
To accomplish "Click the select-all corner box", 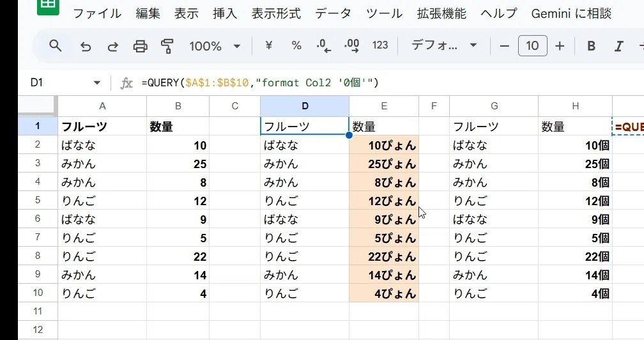I will 38,106.
